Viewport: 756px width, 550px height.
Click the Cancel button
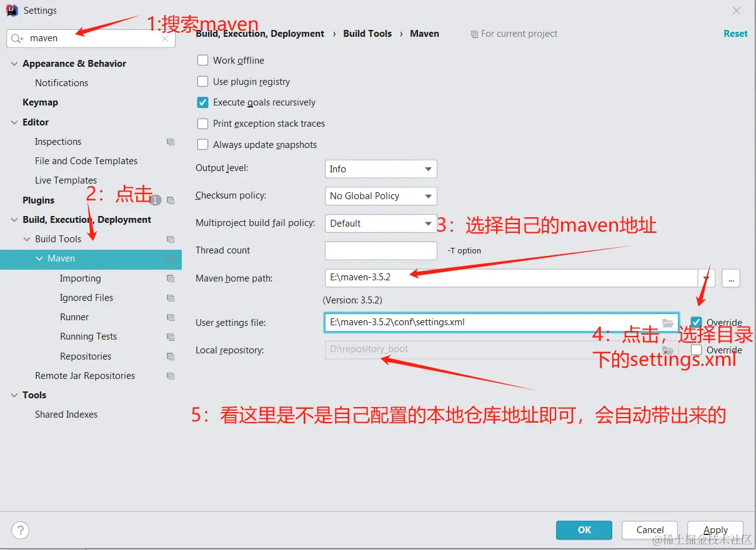[650, 530]
